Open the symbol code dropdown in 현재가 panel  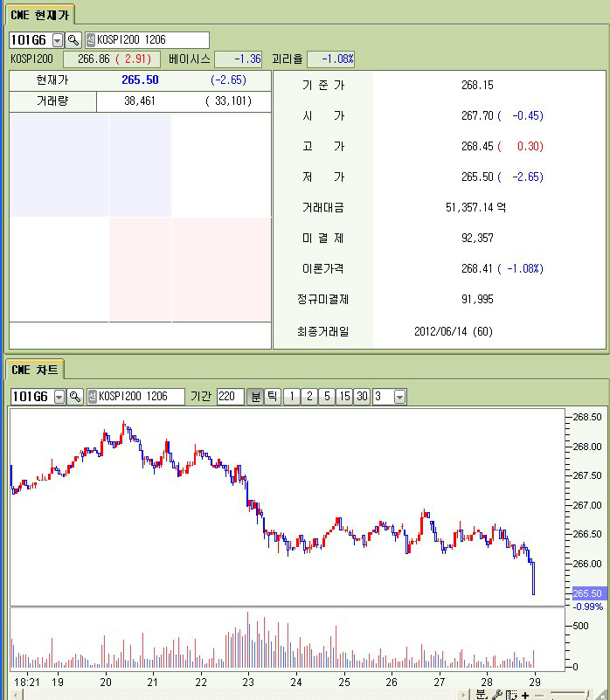tap(58, 40)
